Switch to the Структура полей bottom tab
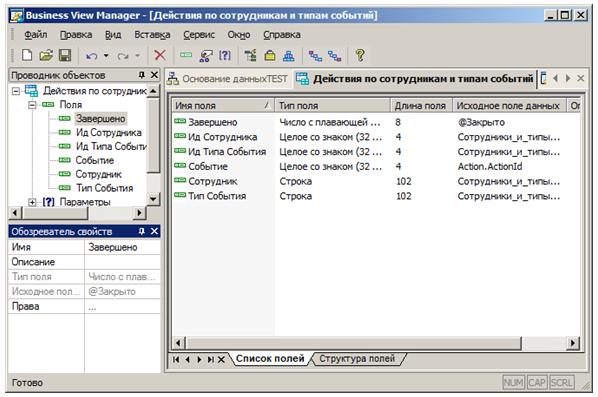 point(357,358)
